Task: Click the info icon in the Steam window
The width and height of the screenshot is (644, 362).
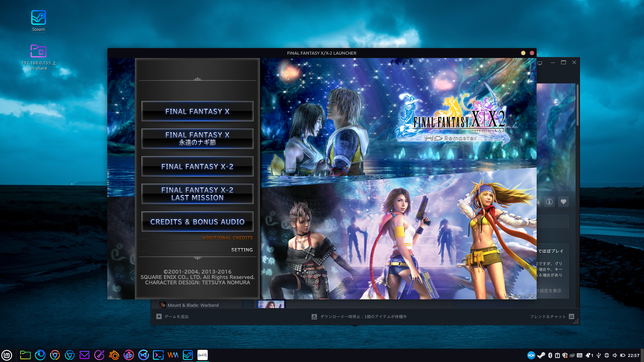Action: [x=549, y=202]
